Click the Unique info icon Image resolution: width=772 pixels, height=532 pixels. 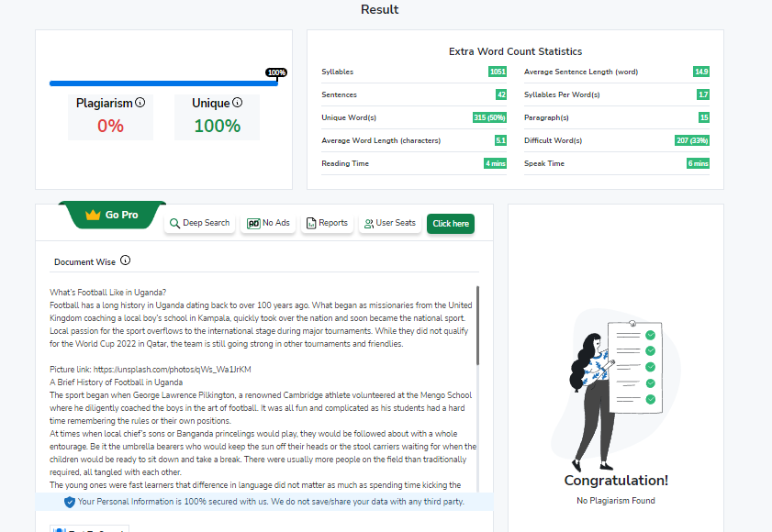237,104
